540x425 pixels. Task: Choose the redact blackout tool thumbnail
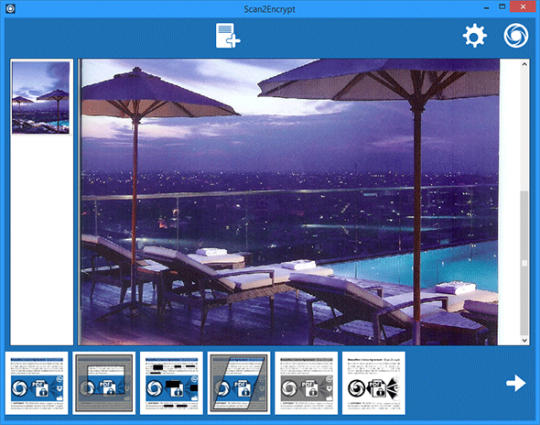click(x=172, y=383)
